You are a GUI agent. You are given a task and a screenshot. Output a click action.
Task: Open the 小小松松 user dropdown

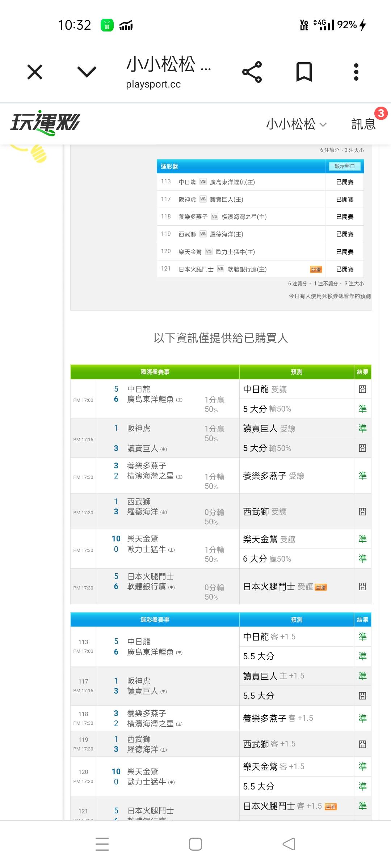296,124
